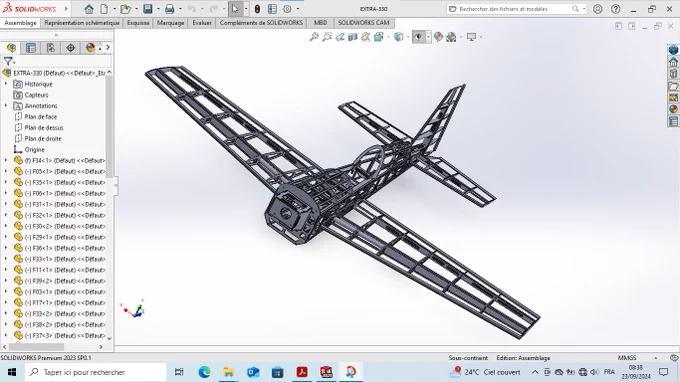
Task: Select Capteurs in the feature tree
Action: tap(36, 95)
